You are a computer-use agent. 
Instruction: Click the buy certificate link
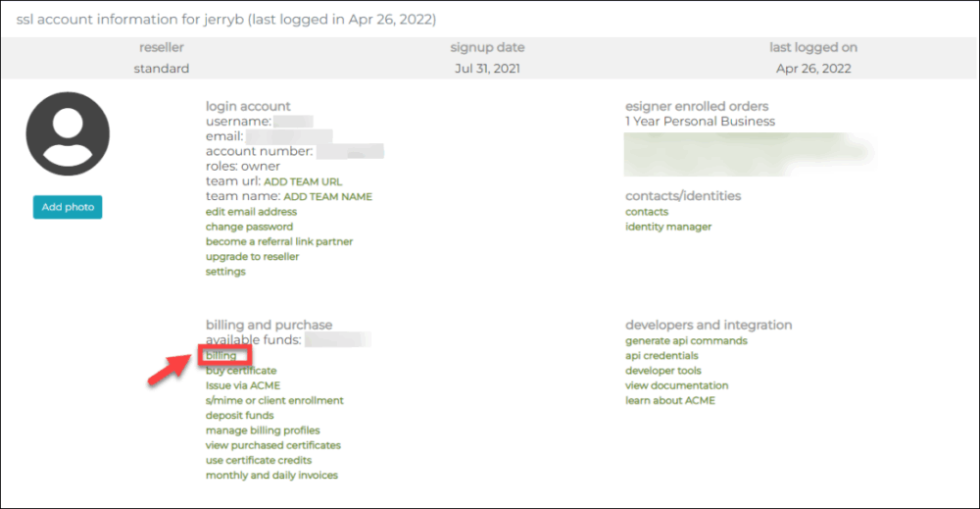[x=241, y=371]
